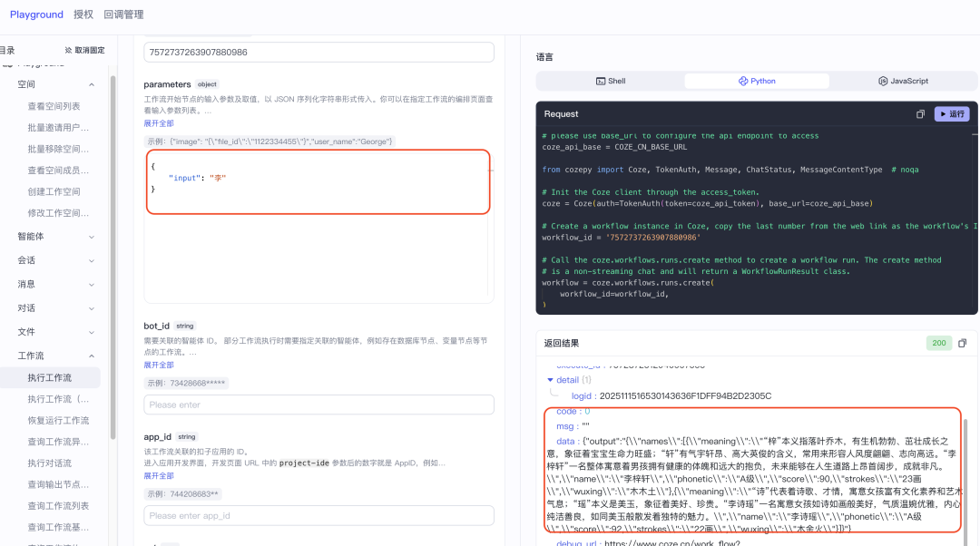980x546 pixels.
Task: Open 查询工作流基 in the sidebar
Action: click(58, 527)
